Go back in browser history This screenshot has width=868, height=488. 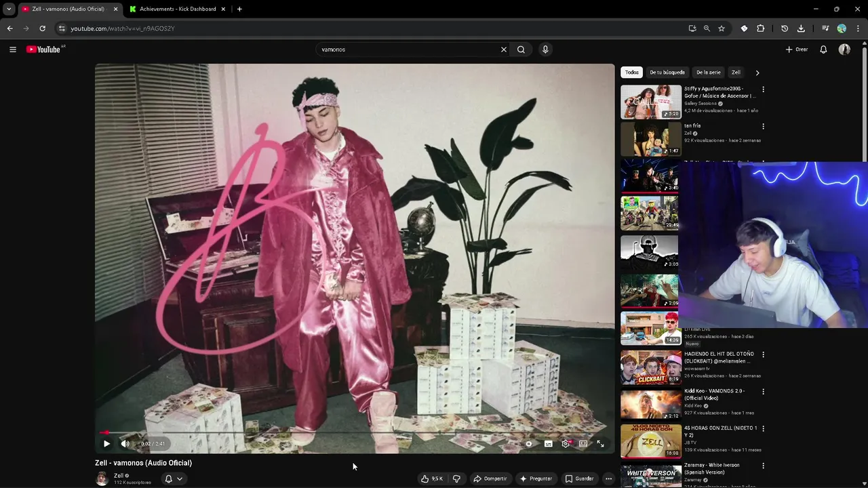pyautogui.click(x=9, y=28)
